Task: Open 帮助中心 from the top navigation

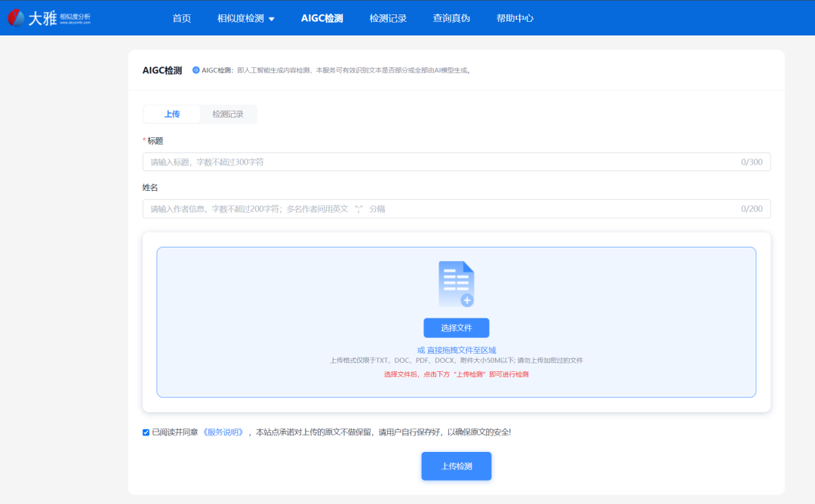Action: coord(515,18)
